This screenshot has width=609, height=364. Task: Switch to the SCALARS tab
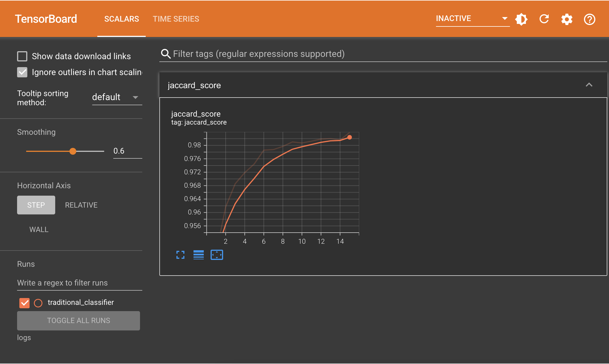coord(121,19)
